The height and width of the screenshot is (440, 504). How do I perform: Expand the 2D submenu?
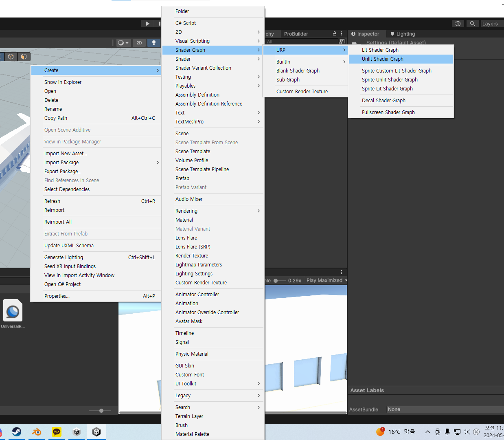point(213,32)
